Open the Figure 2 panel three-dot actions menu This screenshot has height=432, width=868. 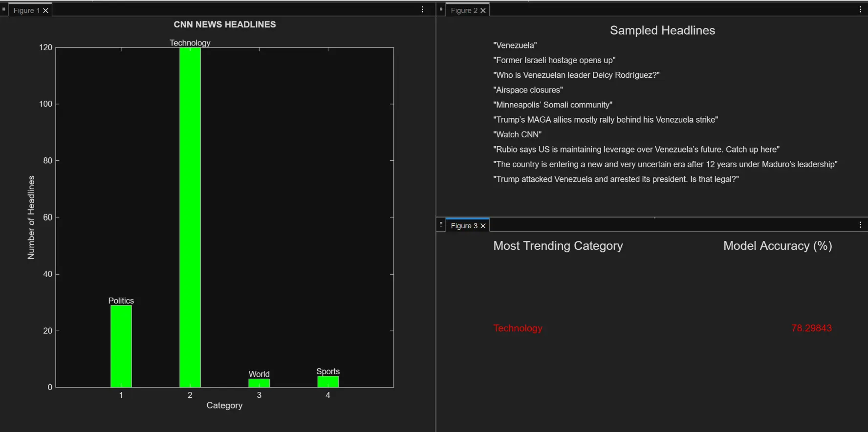(x=861, y=10)
